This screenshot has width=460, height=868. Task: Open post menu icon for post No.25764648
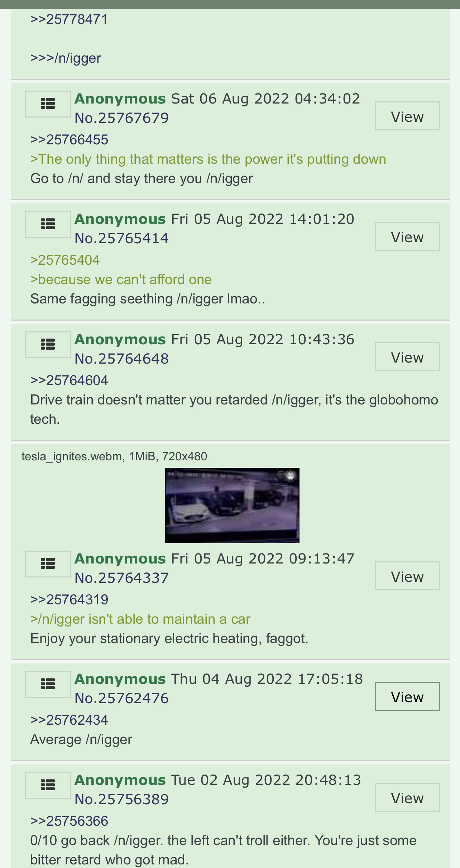tap(48, 345)
